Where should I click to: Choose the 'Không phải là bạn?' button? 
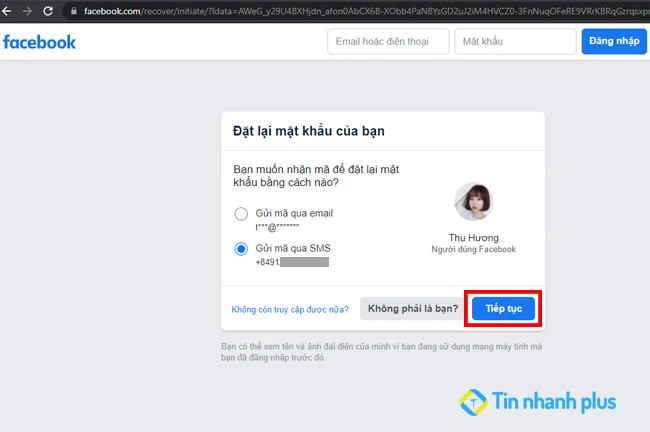tap(413, 308)
